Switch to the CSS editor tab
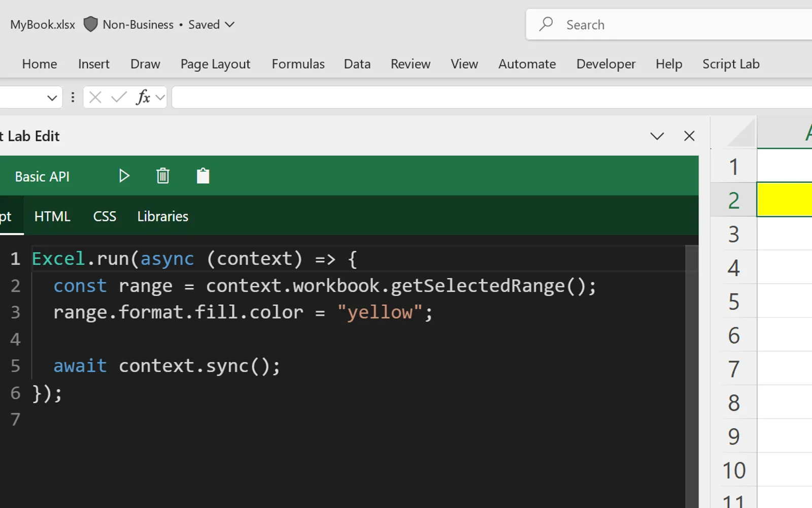 click(x=105, y=216)
